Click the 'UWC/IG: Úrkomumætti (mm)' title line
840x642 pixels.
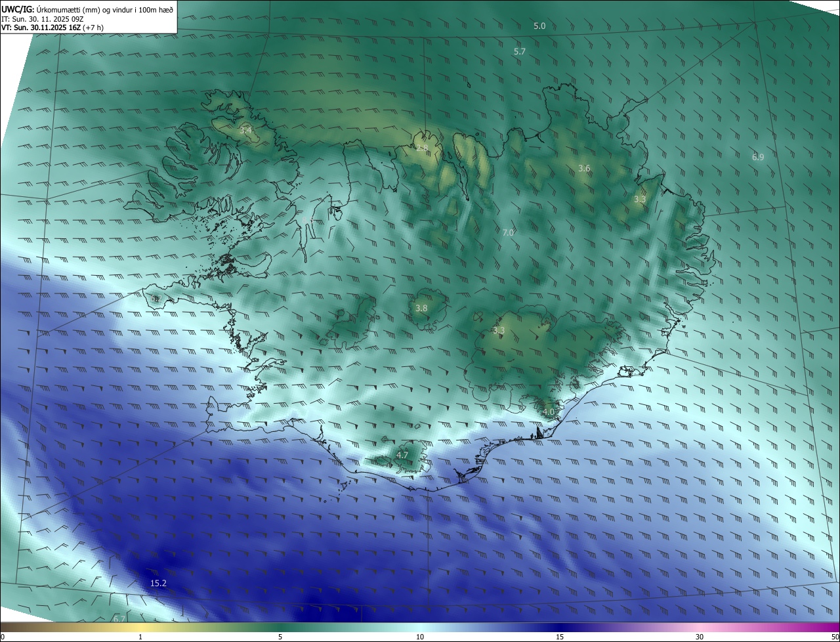(x=87, y=9)
